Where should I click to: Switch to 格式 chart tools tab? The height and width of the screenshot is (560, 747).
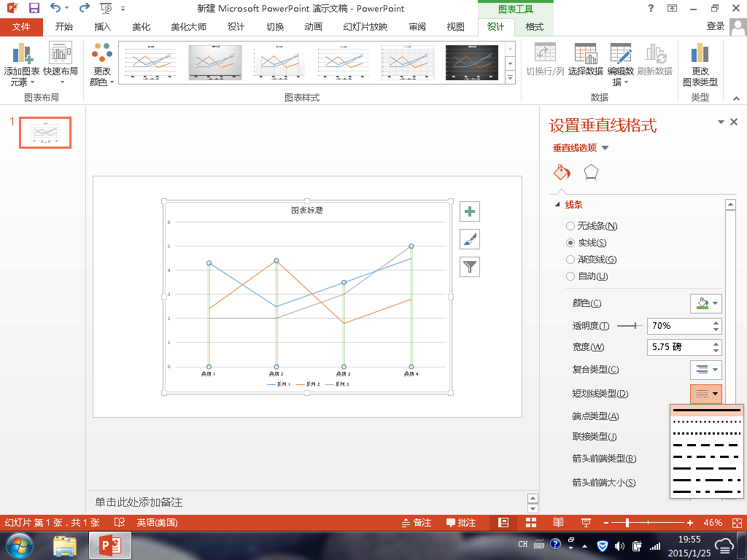(534, 27)
